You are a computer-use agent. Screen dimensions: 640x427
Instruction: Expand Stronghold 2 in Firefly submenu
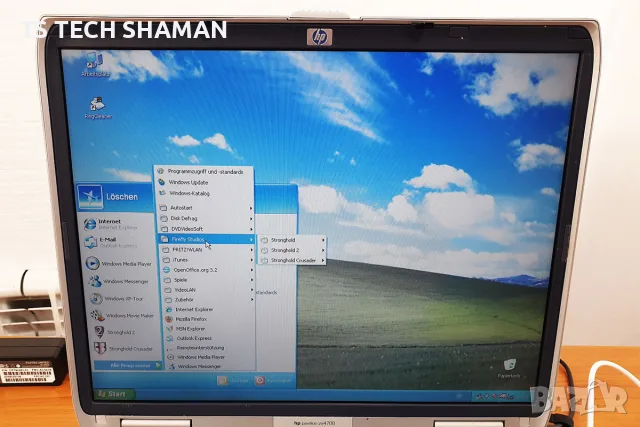pos(292,250)
